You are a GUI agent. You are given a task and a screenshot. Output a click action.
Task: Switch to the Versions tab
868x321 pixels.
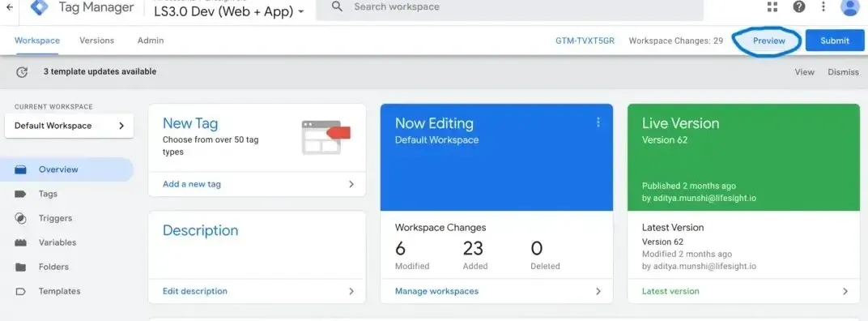coord(96,41)
